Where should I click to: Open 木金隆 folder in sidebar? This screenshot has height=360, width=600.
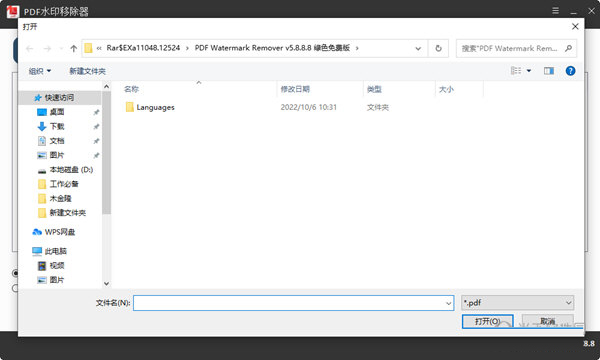(x=60, y=199)
